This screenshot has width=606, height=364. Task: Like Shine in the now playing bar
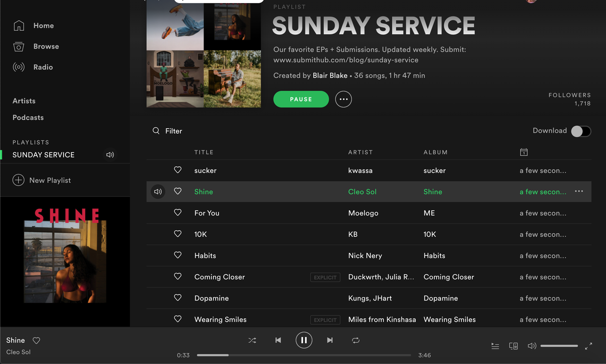pyautogui.click(x=36, y=340)
